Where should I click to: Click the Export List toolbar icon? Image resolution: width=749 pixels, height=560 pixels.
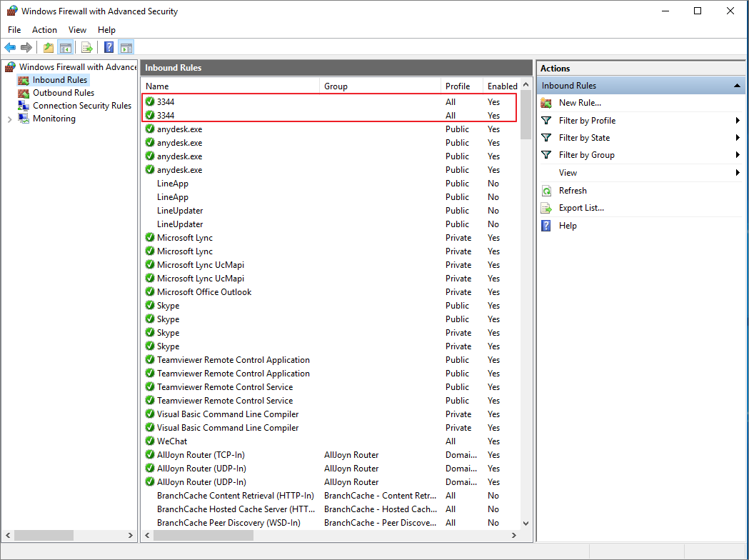point(86,47)
